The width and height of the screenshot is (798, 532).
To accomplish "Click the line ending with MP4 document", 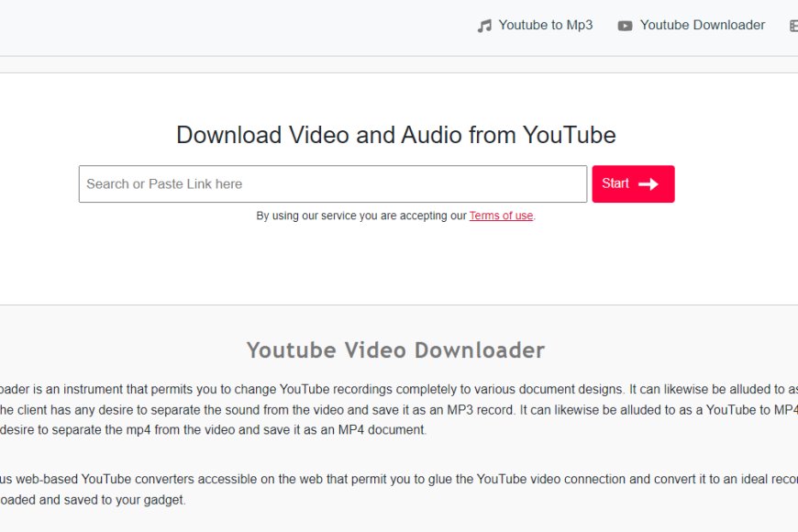I will (213, 430).
